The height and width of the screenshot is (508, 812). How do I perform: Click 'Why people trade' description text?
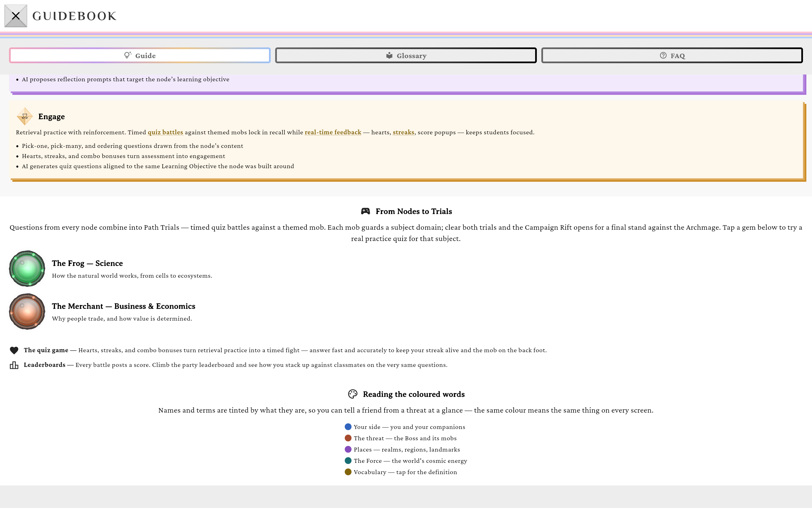[122, 319]
